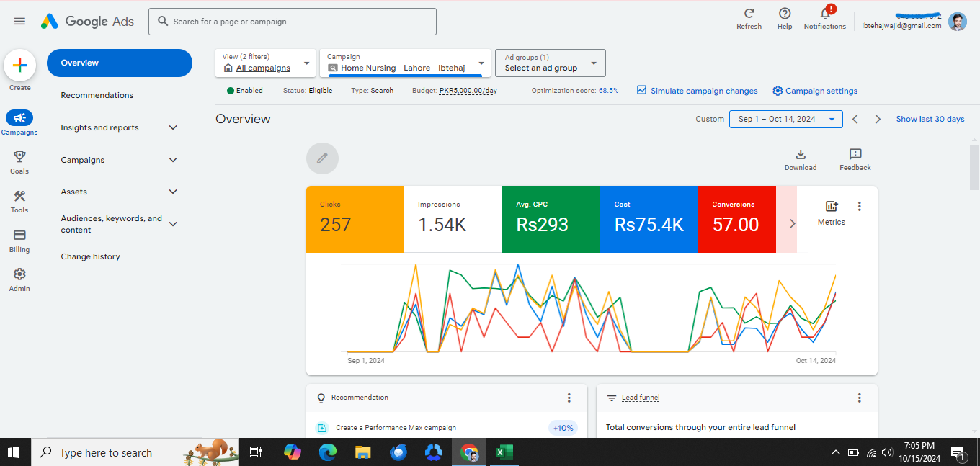Click the Download icon above the chart
This screenshot has width=980, height=466.
click(x=800, y=155)
